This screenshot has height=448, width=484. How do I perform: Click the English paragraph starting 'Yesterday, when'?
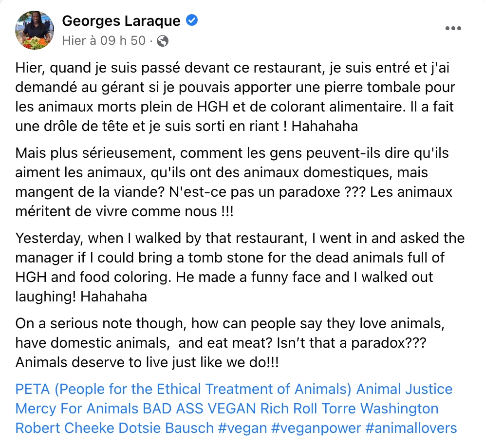240,267
